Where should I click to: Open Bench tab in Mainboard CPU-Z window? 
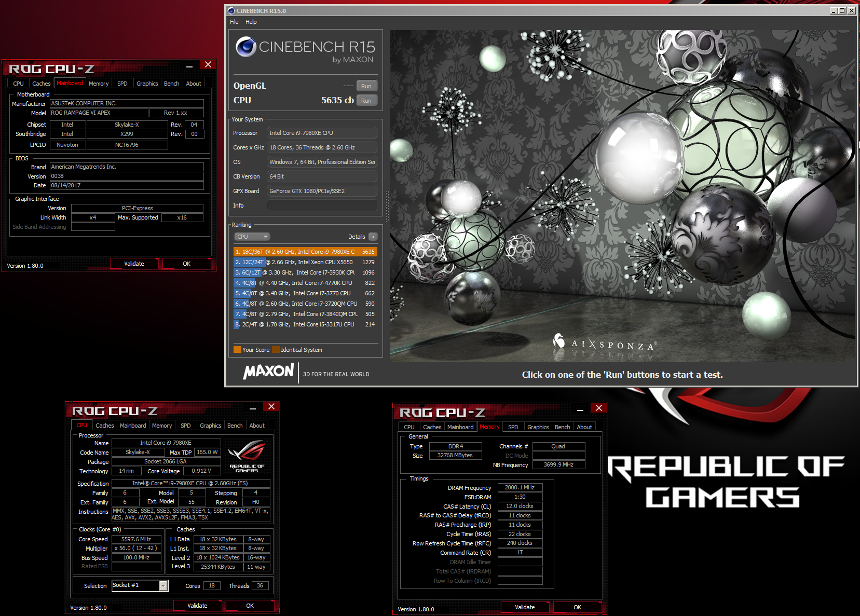click(172, 84)
